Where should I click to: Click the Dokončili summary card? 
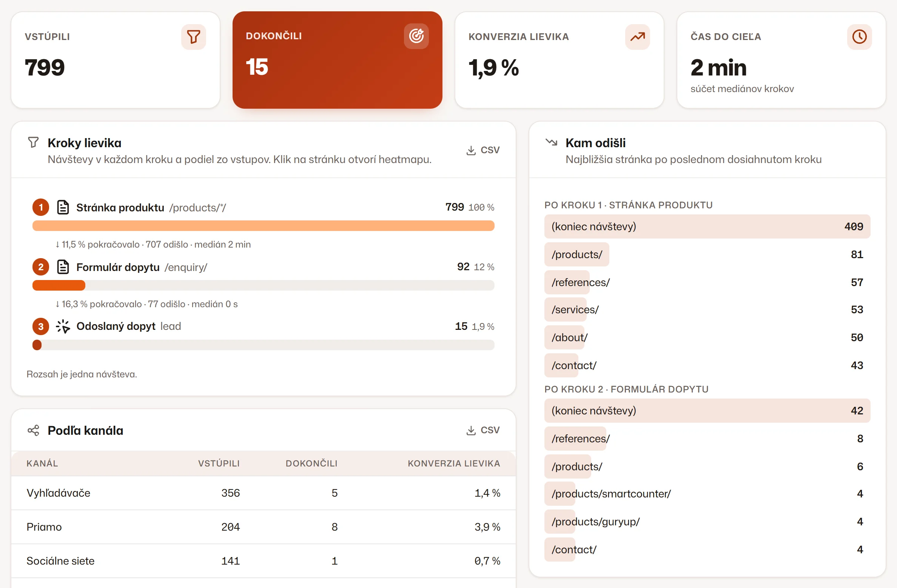[337, 60]
